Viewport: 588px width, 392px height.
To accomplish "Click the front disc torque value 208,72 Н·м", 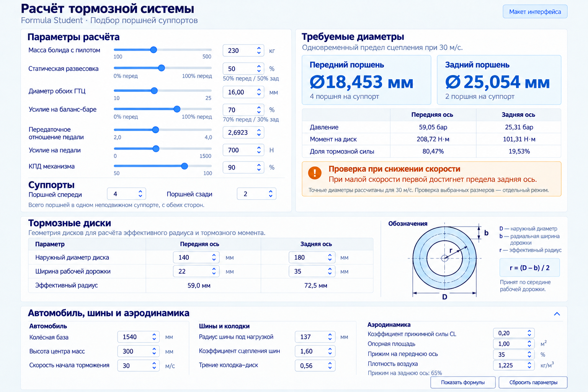I will point(433,139).
